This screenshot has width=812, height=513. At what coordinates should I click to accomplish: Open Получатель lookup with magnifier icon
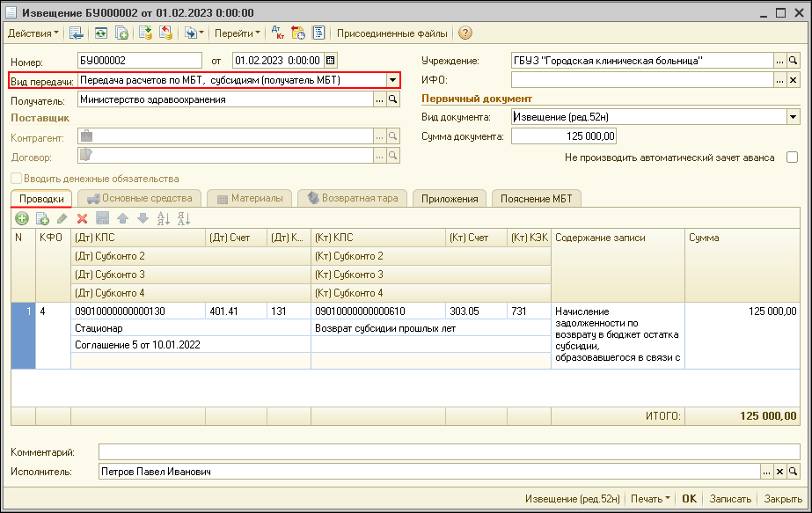tap(393, 99)
